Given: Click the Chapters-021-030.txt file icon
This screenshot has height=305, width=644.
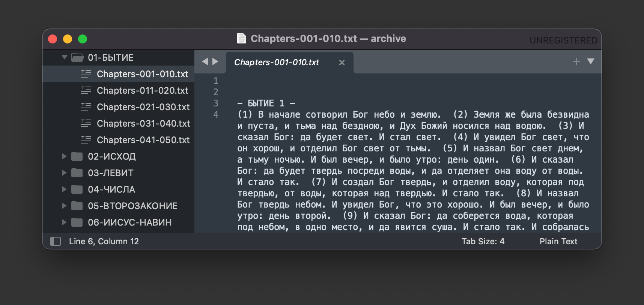Looking at the screenshot, I should click(86, 107).
